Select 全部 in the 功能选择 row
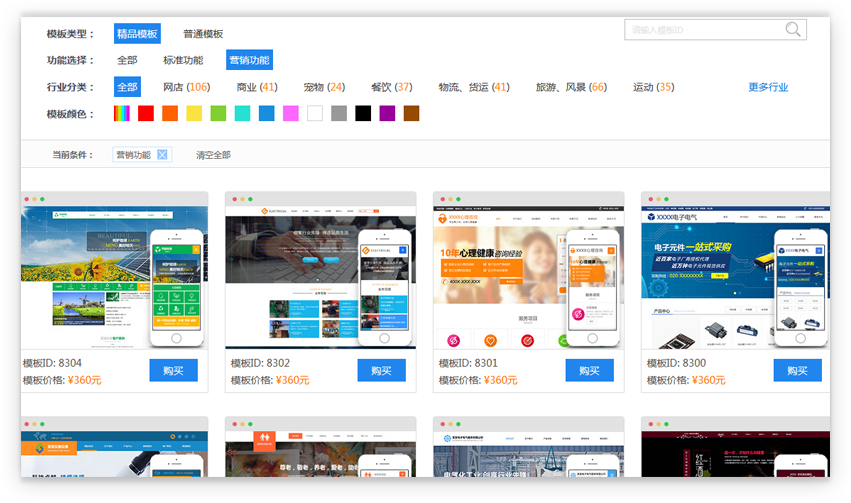The image size is (851, 503). tap(127, 60)
